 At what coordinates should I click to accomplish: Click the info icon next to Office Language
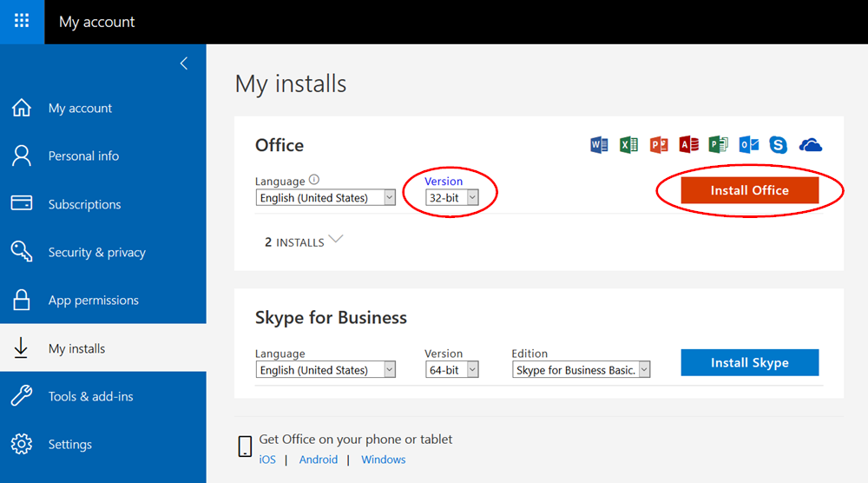314,180
